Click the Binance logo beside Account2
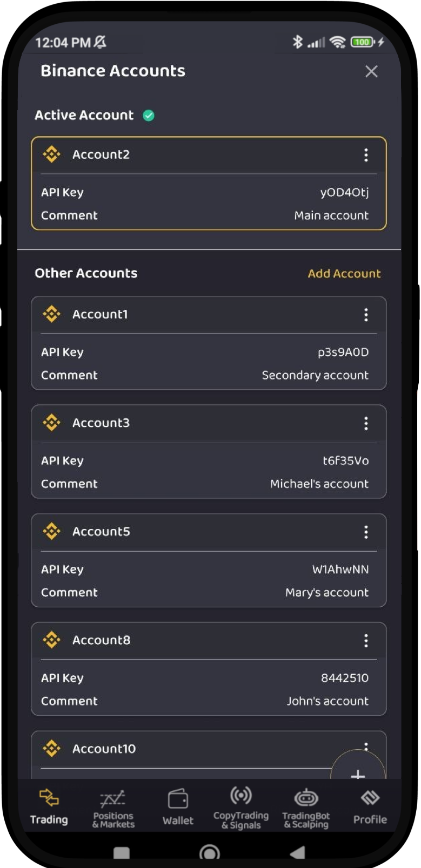The height and width of the screenshot is (868, 421). 51,154
